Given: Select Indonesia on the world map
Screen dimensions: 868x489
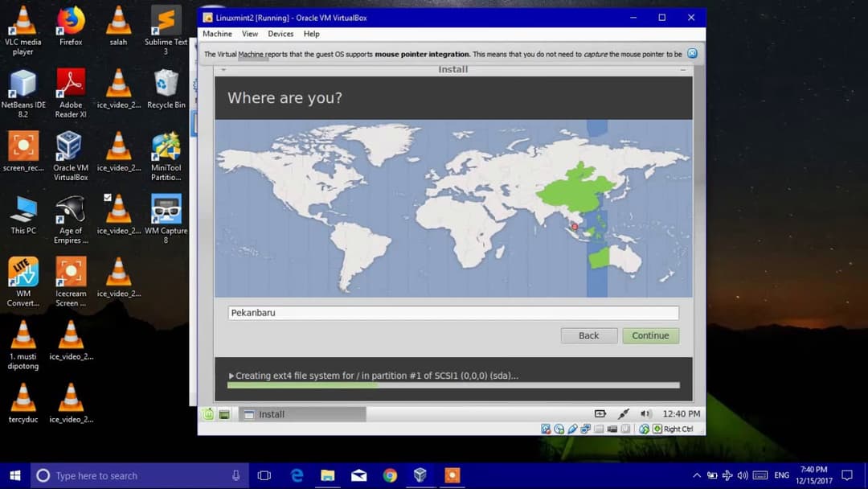Looking at the screenshot, I should tap(573, 228).
